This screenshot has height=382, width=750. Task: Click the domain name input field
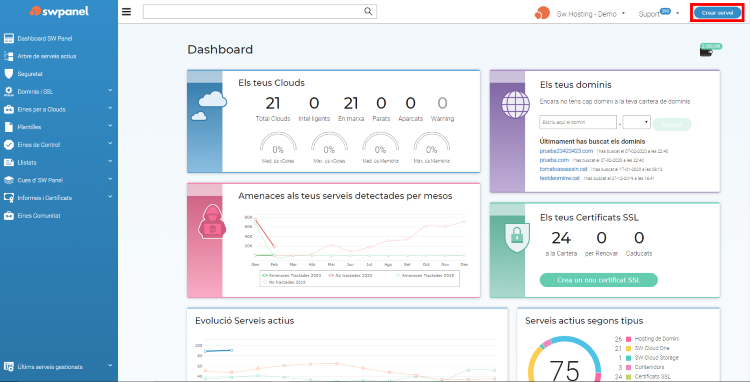tap(578, 122)
